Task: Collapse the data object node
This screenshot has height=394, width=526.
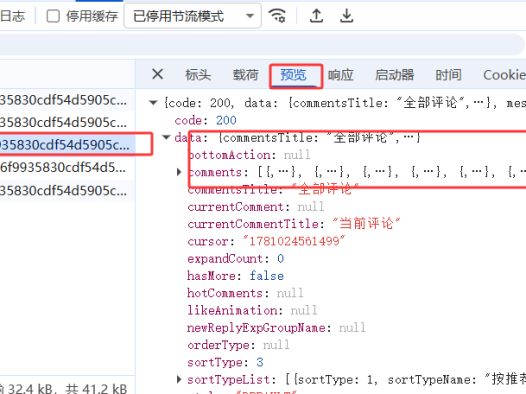Action: pyautogui.click(x=166, y=137)
